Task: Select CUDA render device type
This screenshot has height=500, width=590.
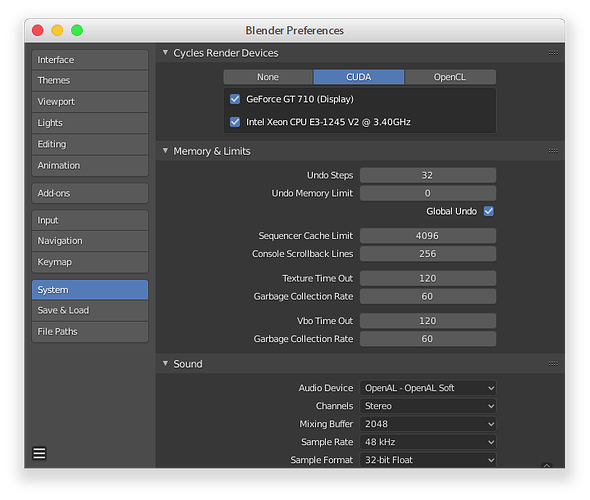Action: point(359,77)
